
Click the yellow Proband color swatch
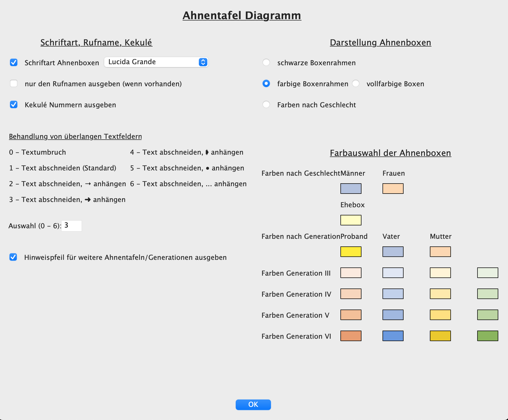(351, 252)
